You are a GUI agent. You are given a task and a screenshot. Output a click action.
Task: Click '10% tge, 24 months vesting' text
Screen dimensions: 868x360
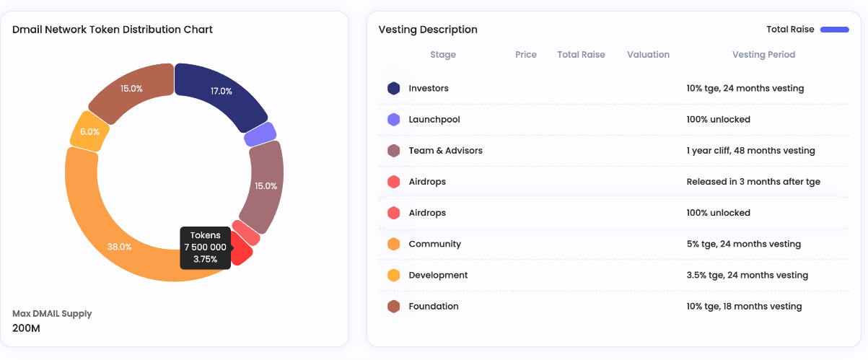(745, 89)
